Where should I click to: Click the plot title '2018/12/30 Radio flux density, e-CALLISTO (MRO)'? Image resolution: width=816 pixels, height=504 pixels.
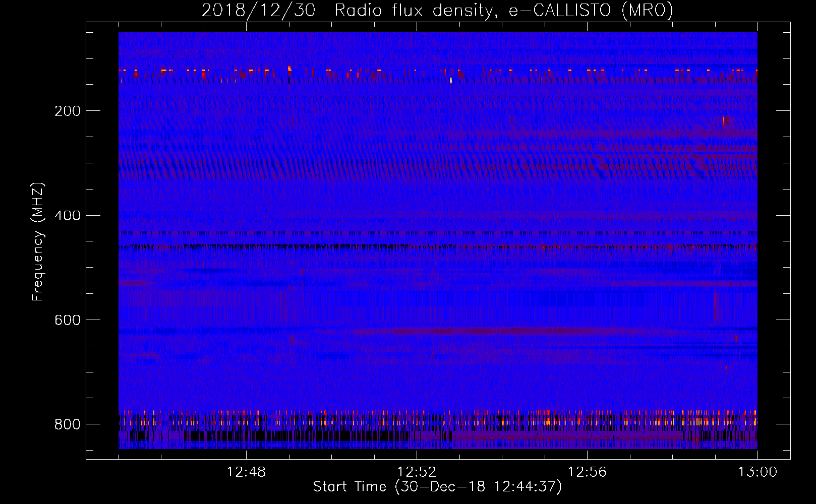(x=437, y=11)
